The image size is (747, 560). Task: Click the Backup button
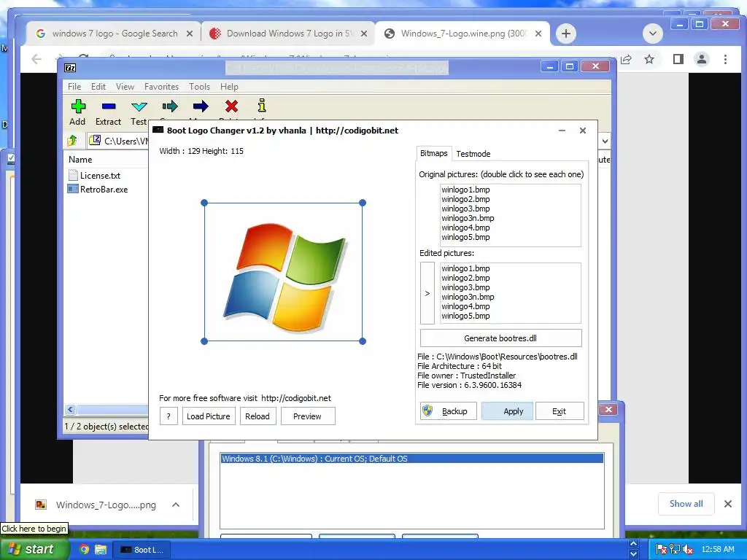pyautogui.click(x=449, y=411)
